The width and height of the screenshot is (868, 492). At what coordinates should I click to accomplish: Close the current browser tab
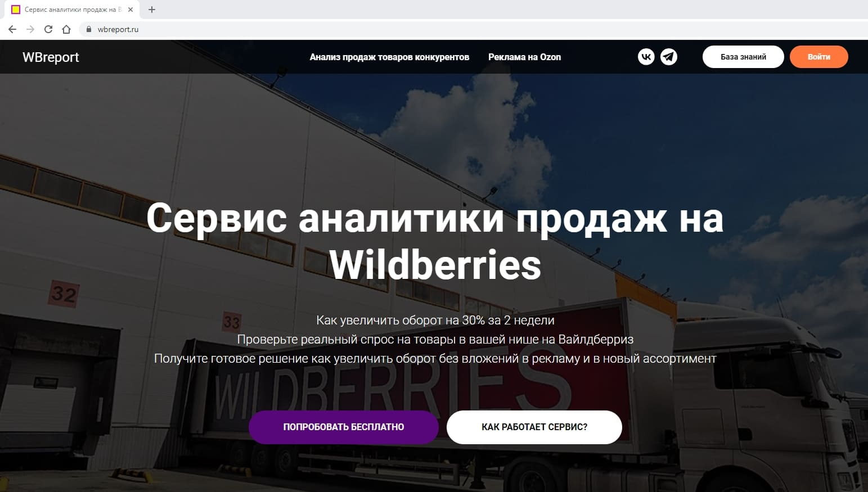pyautogui.click(x=131, y=10)
